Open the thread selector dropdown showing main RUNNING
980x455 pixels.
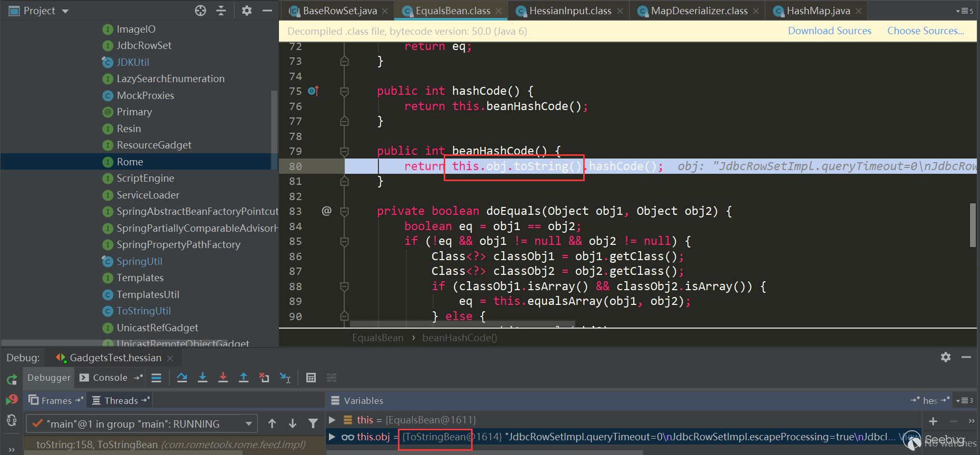(x=142, y=424)
